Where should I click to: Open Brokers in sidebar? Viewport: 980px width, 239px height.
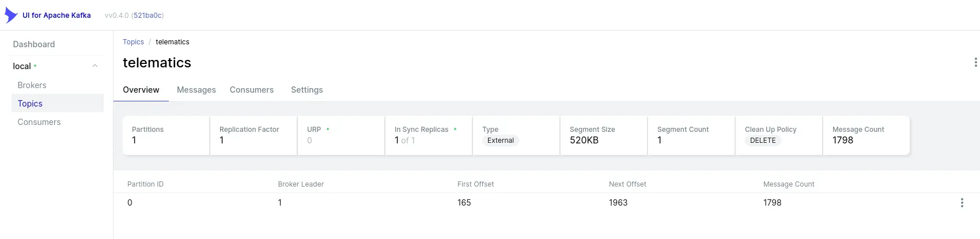32,85
